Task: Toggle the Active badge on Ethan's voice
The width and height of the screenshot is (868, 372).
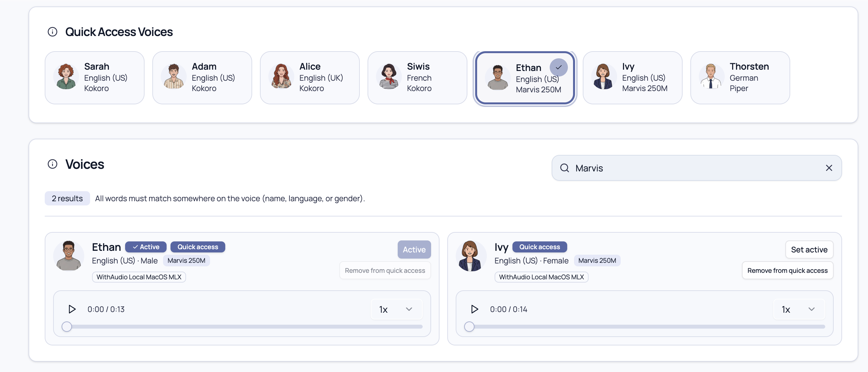Action: point(146,247)
